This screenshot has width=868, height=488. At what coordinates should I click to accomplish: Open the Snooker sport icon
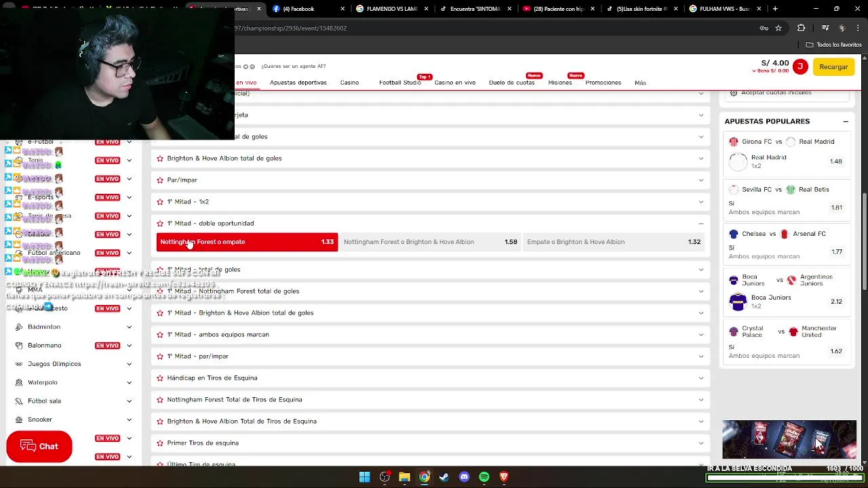pos(19,420)
